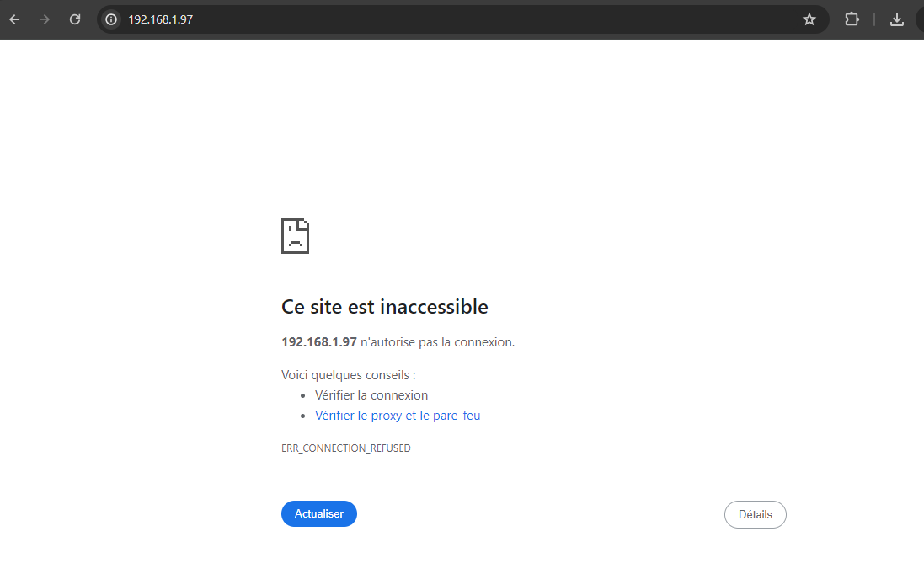This screenshot has height=585, width=924.
Task: Open the site information icon
Action: point(111,19)
